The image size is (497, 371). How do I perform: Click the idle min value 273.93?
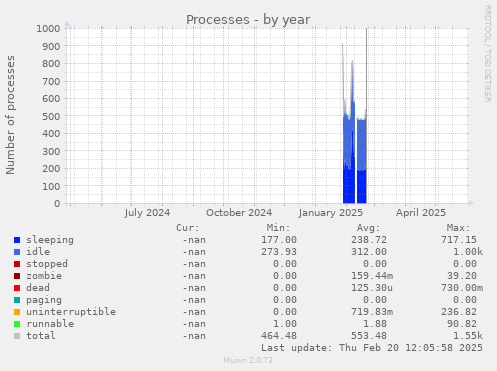279,252
